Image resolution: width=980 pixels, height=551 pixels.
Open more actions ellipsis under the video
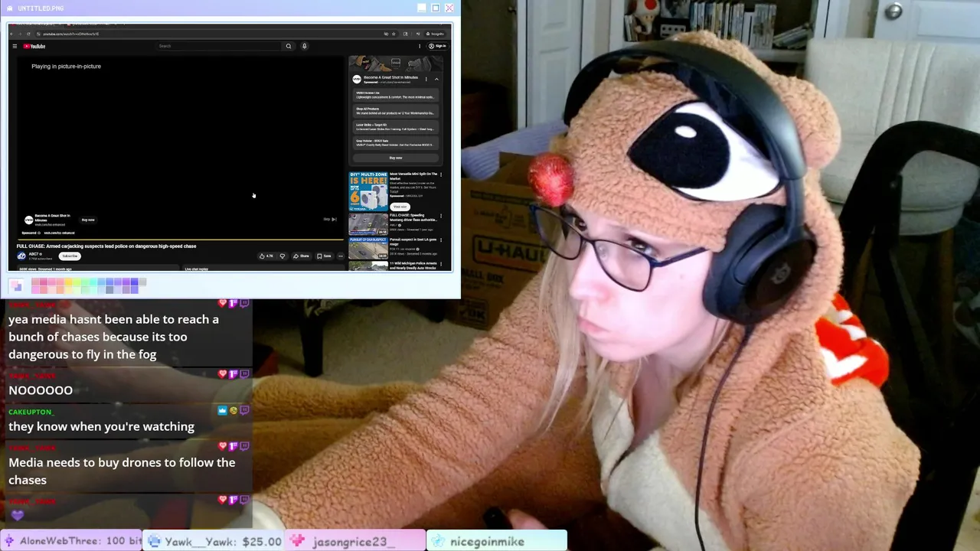341,256
